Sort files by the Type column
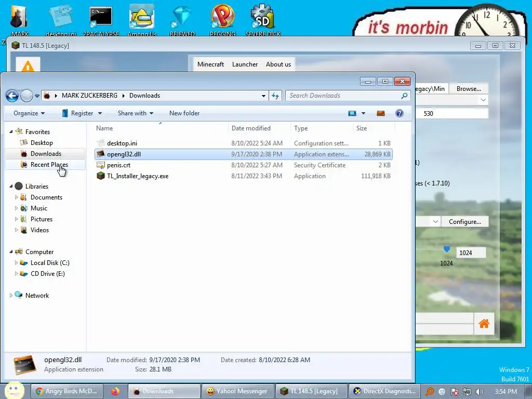 (x=301, y=128)
